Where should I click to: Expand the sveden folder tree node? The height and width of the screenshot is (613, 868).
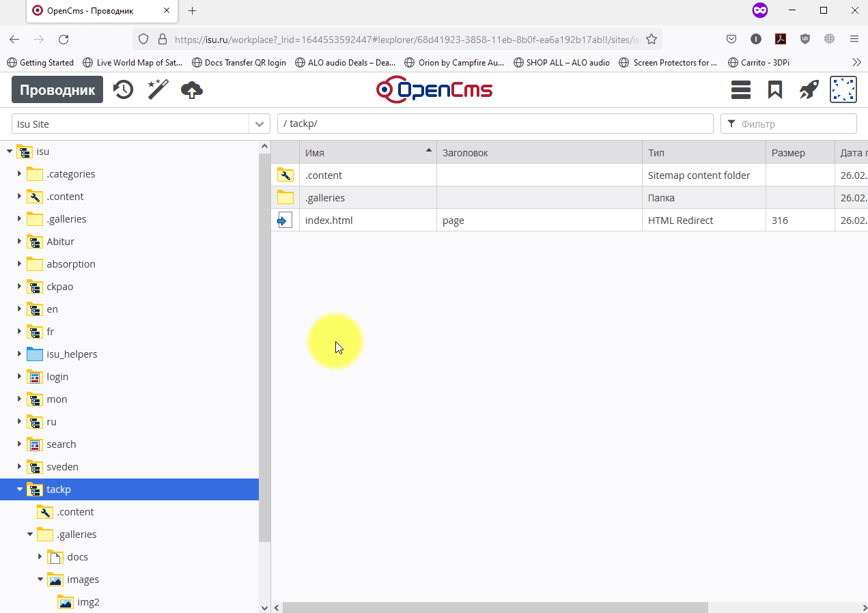point(18,466)
